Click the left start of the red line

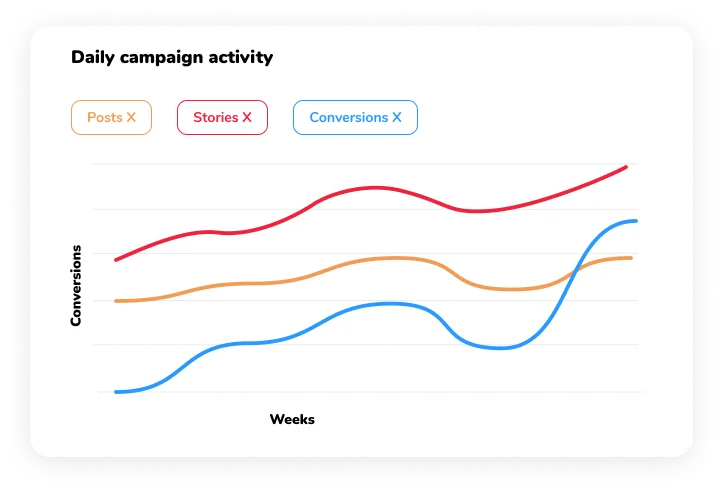(x=117, y=260)
